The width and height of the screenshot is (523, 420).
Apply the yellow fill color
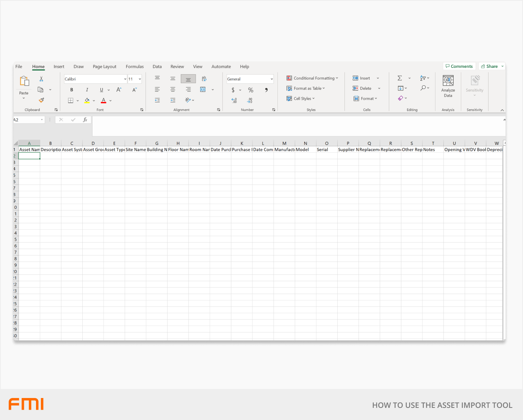[x=87, y=100]
